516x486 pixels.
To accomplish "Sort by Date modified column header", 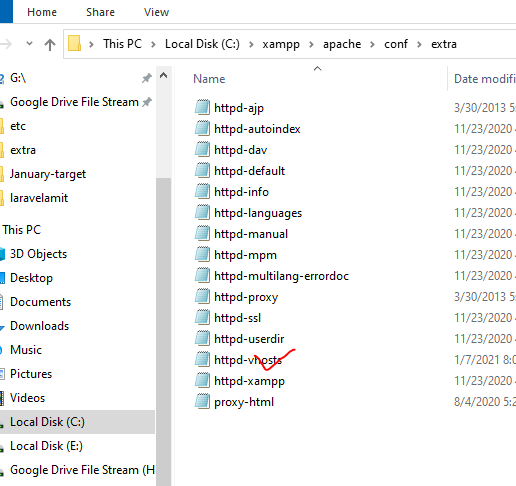I will (485, 79).
